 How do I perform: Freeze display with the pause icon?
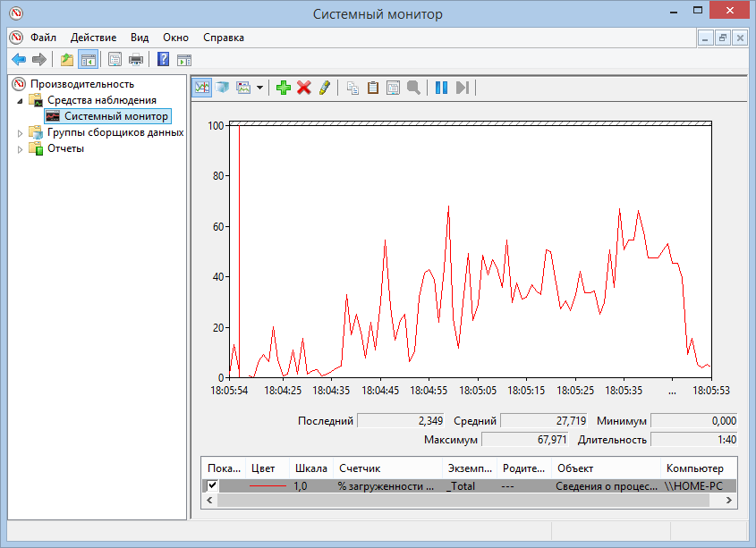point(441,88)
